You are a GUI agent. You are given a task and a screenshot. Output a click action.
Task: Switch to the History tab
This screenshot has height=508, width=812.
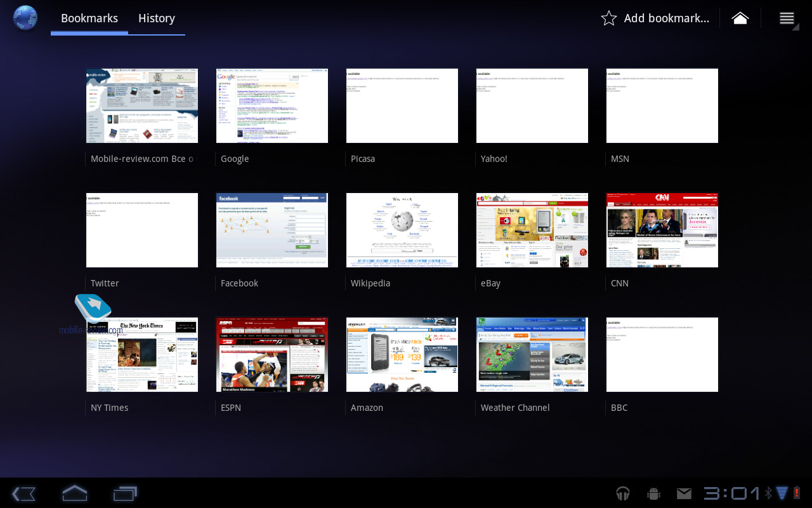click(157, 18)
